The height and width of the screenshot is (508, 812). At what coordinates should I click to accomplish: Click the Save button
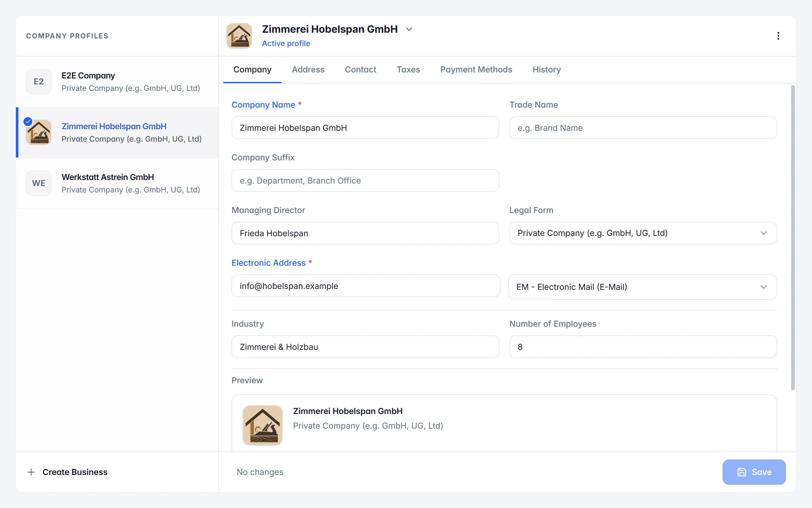tap(754, 472)
